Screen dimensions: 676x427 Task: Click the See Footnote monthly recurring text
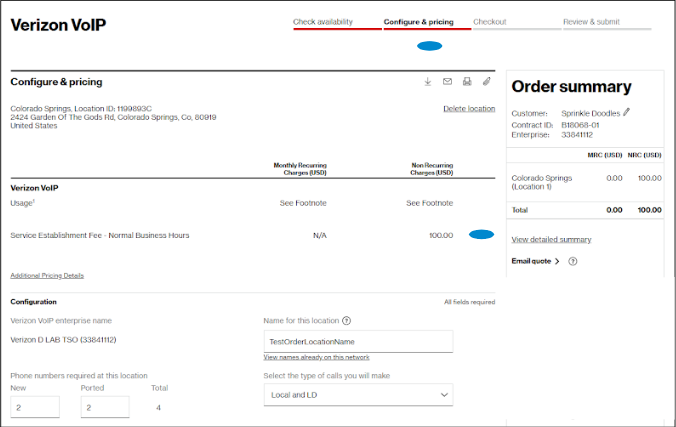[x=303, y=203]
